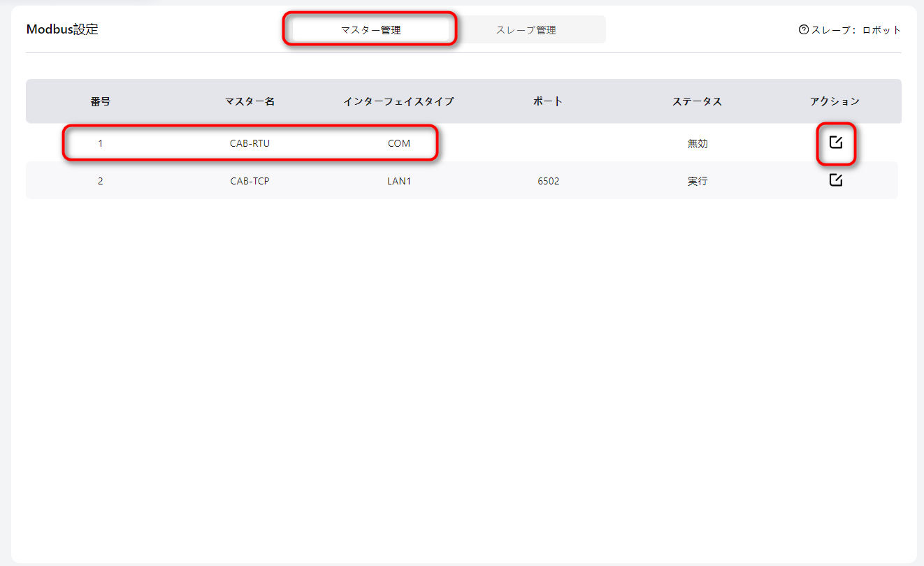Click the LAN1 interface type cell
This screenshot has width=924, height=566.
click(x=399, y=181)
